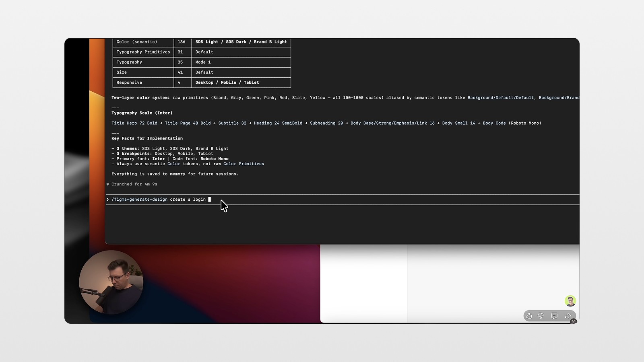
Task: Click the "Mode 1" table cell
Action: point(241,62)
